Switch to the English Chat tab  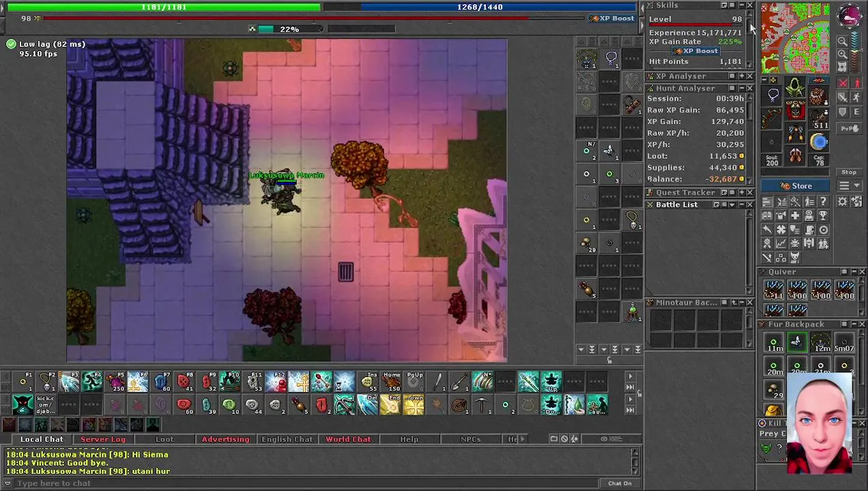287,439
